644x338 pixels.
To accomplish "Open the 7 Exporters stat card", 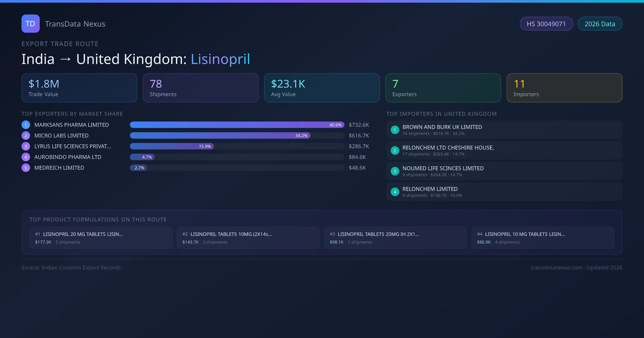I will point(443,88).
